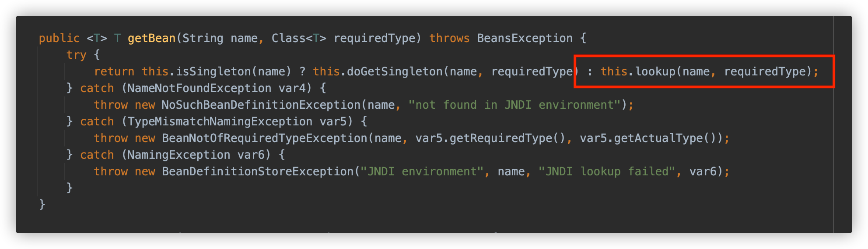Click NameNotFoundException in first catch
868x249 pixels.
(x=199, y=89)
